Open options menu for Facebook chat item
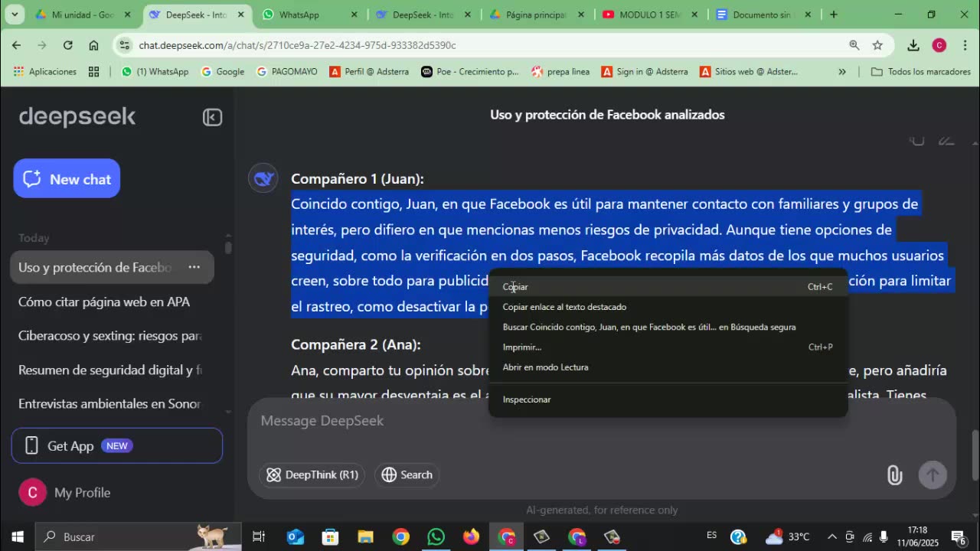 [194, 267]
